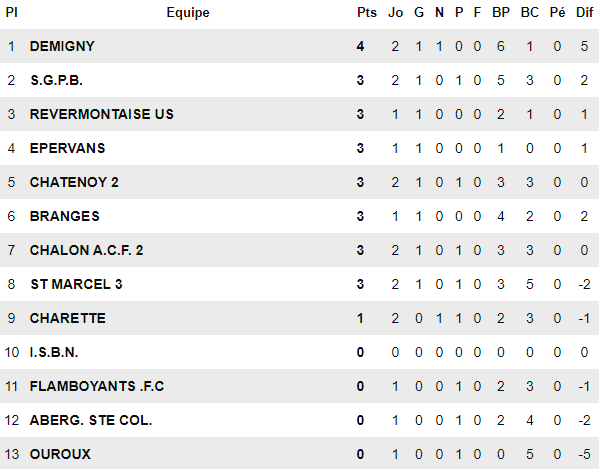Select the CHARETTE team name

(68, 318)
